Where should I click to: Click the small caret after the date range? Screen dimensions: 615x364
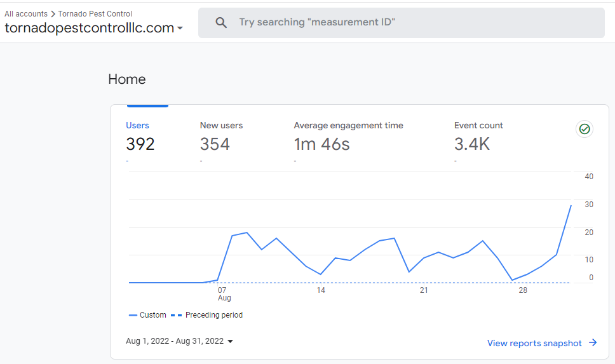(230, 342)
